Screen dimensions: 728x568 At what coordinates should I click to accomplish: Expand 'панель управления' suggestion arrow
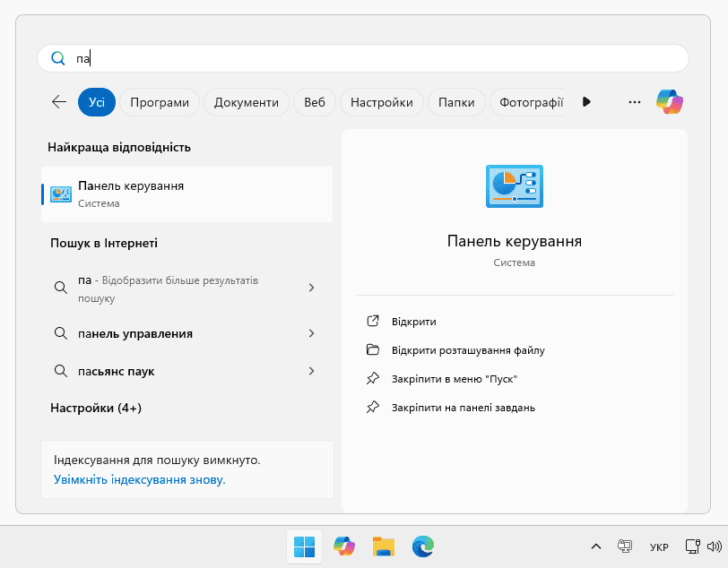(x=311, y=333)
